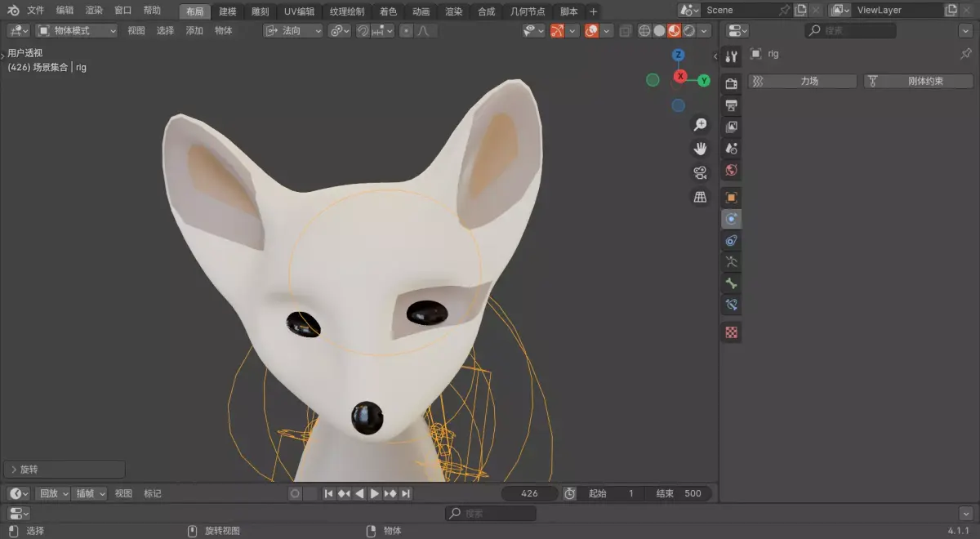Switch to material preview shading
Image resolution: width=980 pixels, height=539 pixels.
[x=674, y=30]
